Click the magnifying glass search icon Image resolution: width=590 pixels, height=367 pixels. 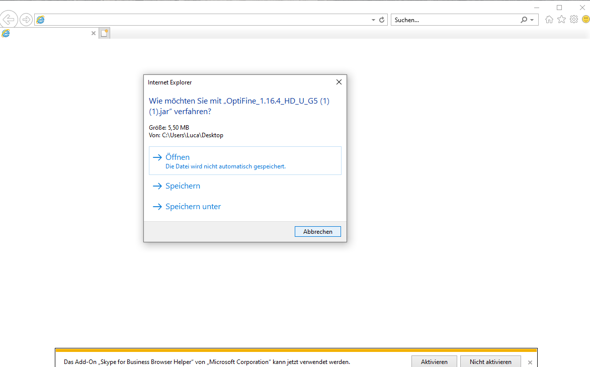524,20
